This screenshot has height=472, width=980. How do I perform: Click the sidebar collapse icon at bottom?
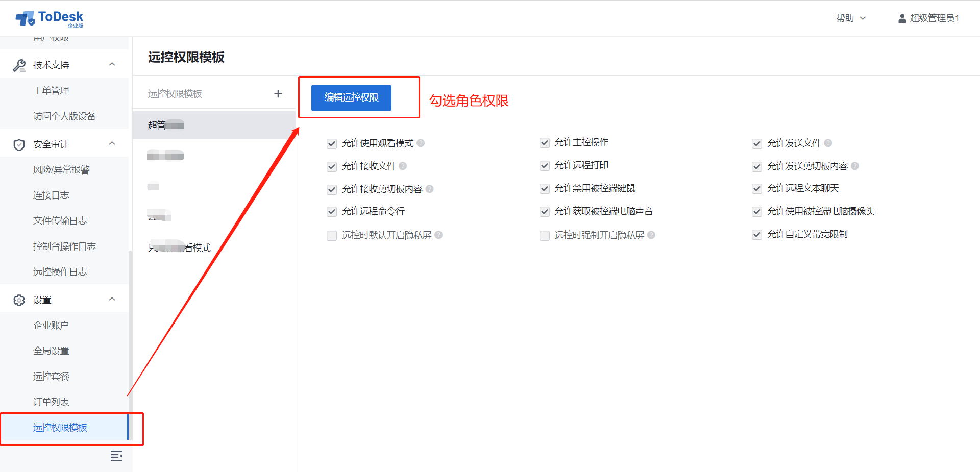116,456
